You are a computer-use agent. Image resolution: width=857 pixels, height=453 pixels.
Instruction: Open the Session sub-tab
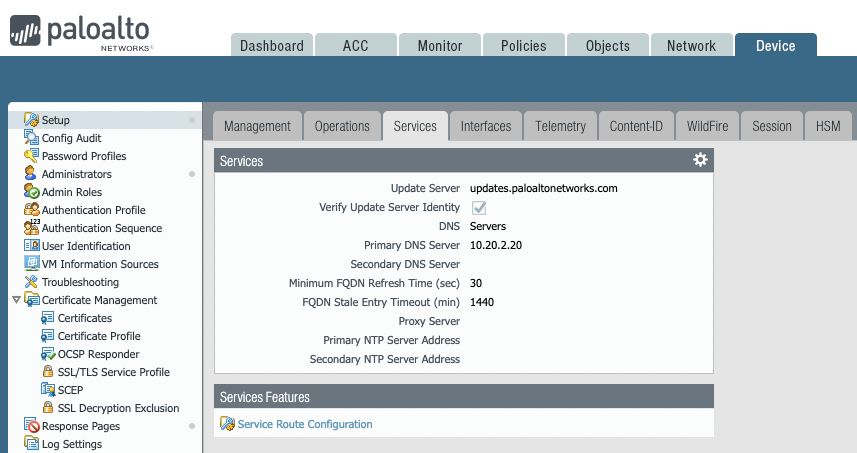click(772, 126)
